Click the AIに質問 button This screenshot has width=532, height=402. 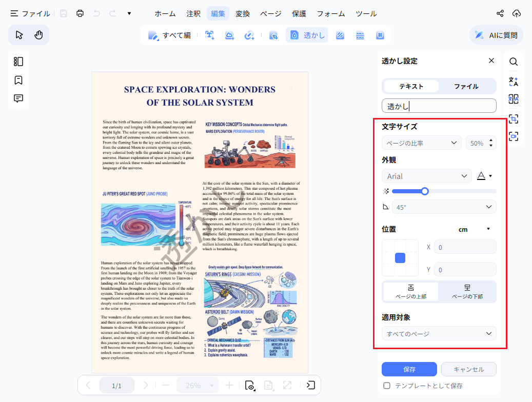coord(497,35)
